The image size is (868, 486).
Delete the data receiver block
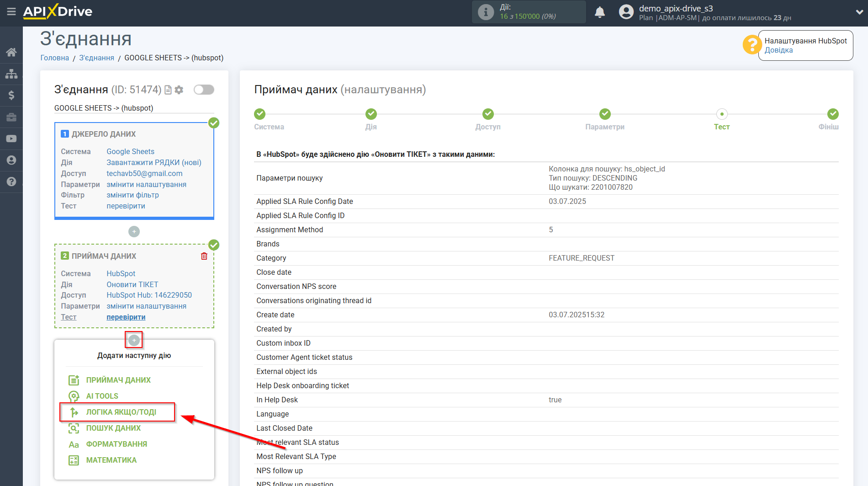coord(204,256)
